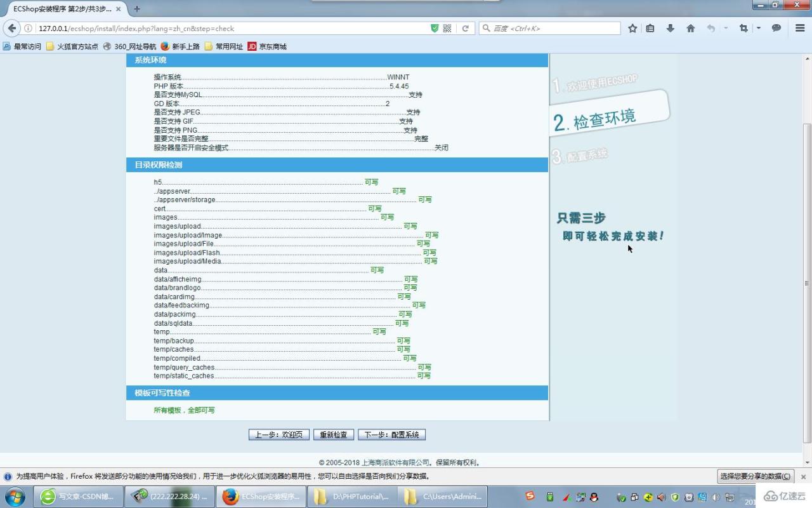Click the ../appserver/storage directory row
The height and width of the screenshot is (508, 812).
point(292,200)
